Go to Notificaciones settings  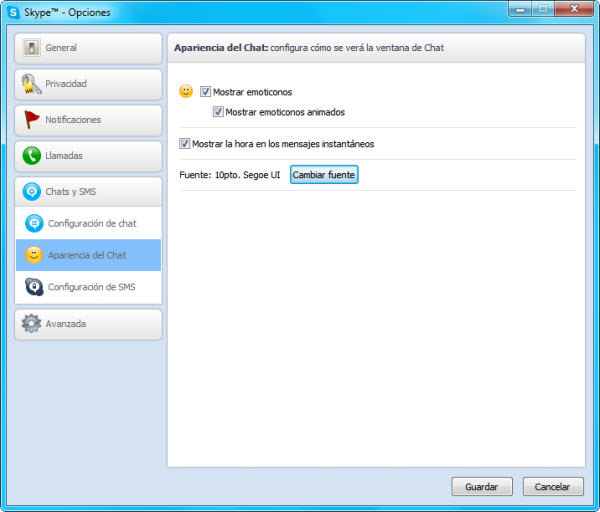(88, 120)
